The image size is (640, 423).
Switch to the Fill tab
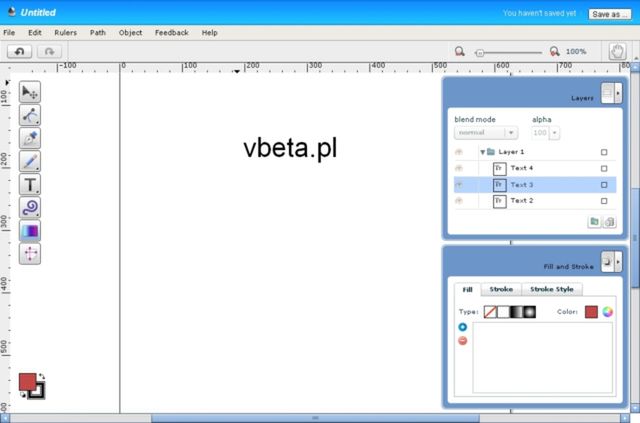[467, 289]
